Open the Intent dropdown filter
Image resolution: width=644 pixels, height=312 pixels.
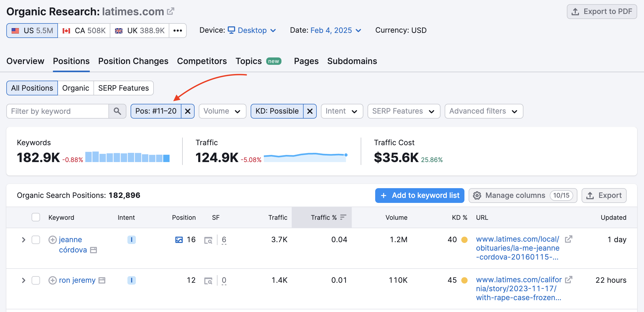tap(341, 111)
